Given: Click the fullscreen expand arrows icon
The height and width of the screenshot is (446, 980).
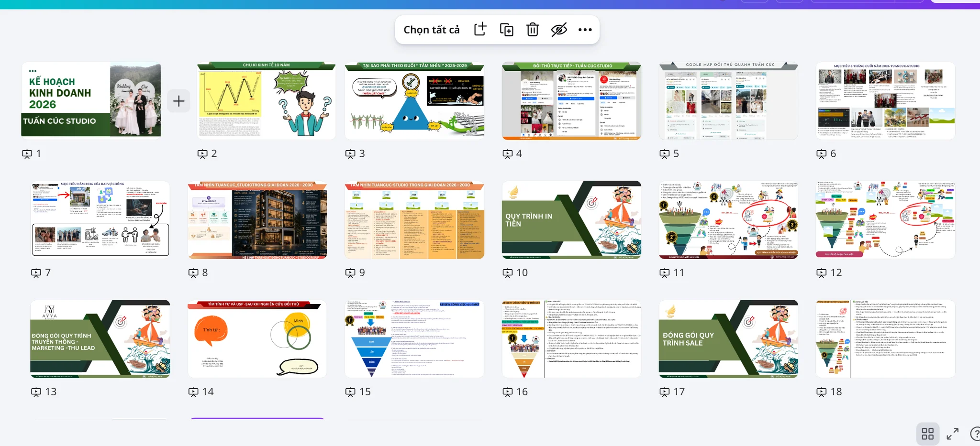Looking at the screenshot, I should tap(953, 434).
